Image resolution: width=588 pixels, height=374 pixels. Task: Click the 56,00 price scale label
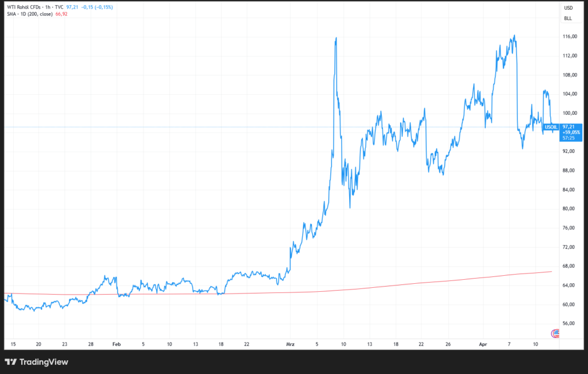[x=570, y=323]
